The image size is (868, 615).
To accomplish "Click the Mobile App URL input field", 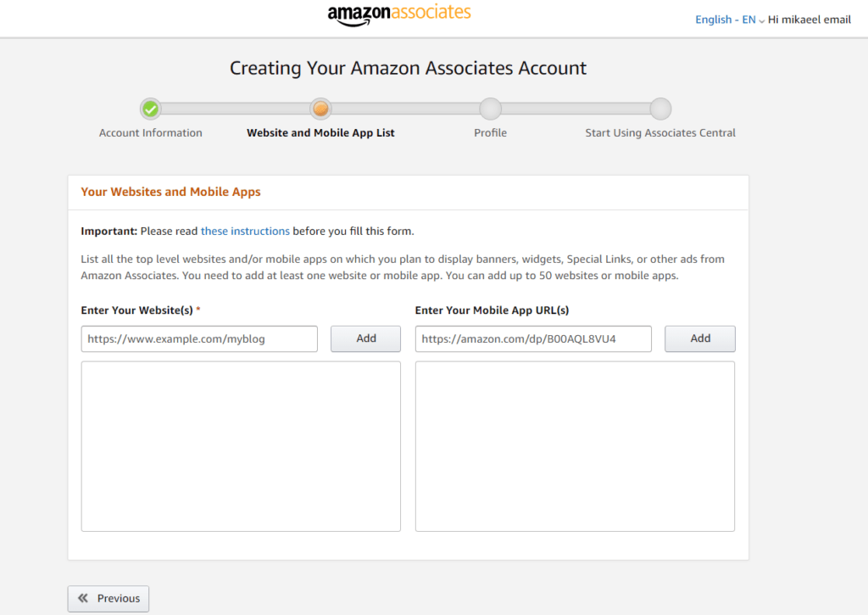I will pyautogui.click(x=532, y=338).
